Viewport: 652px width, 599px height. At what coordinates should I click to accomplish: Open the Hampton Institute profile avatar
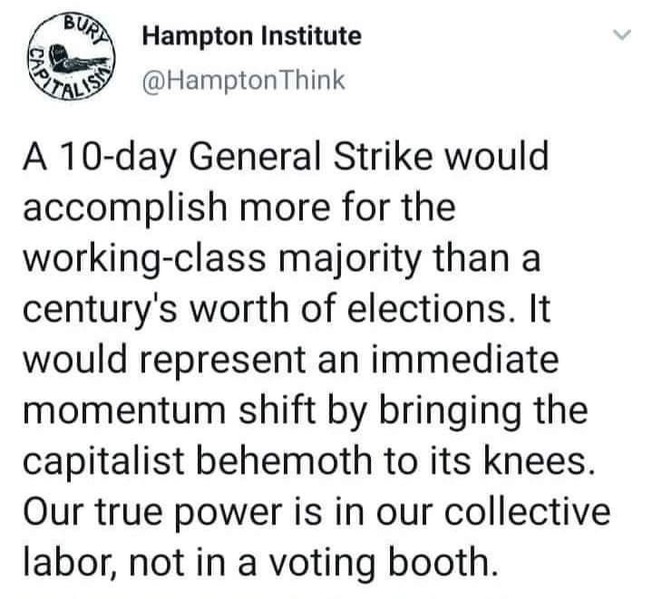[x=65, y=58]
